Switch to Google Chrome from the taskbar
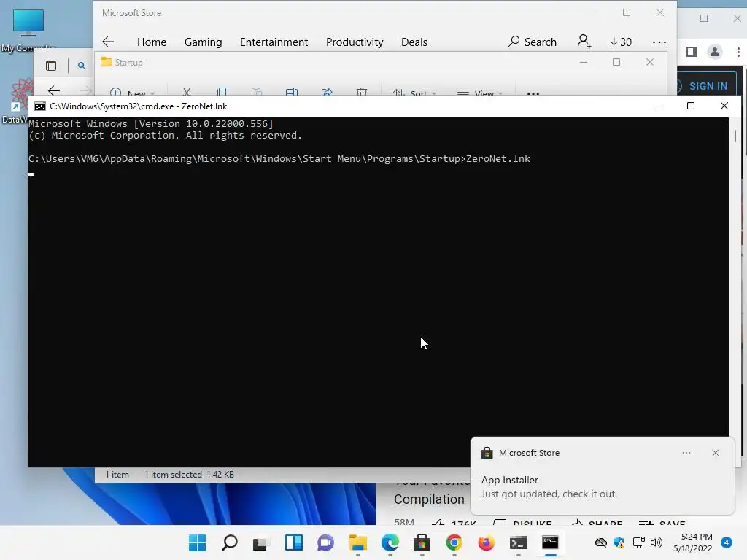Viewport: 747px width, 560px height. (x=454, y=542)
